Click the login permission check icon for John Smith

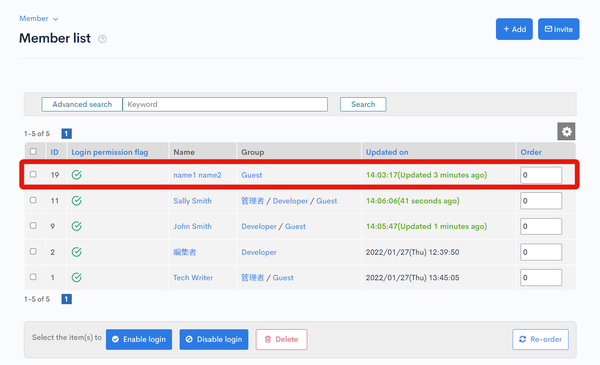pos(77,226)
